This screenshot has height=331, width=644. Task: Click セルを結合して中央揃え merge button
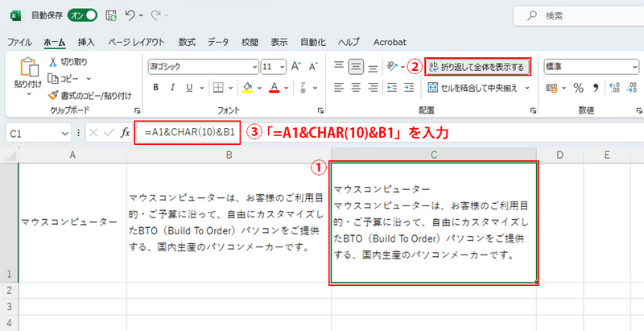point(473,88)
